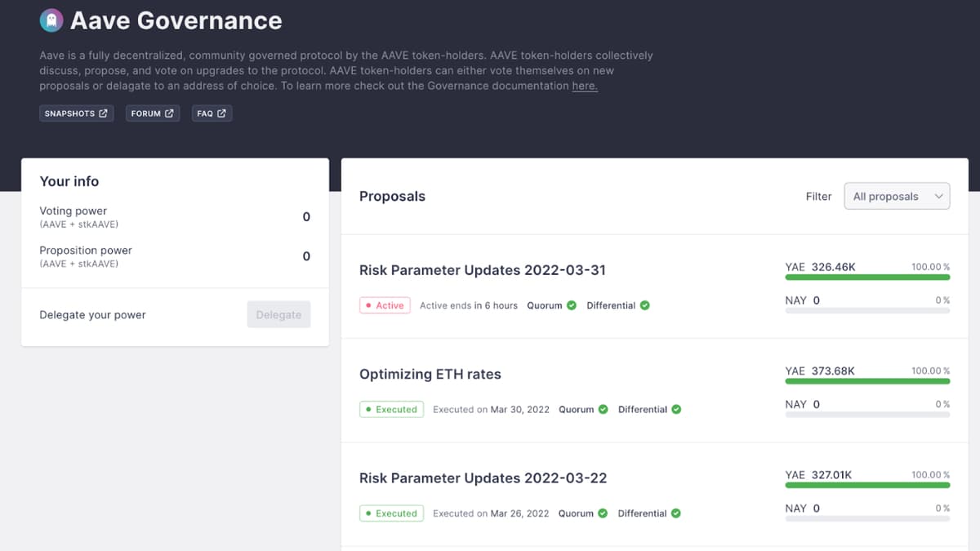Open Risk Parameter Updates 2022-03-22 proposal
Image resolution: width=980 pixels, height=551 pixels.
[483, 478]
